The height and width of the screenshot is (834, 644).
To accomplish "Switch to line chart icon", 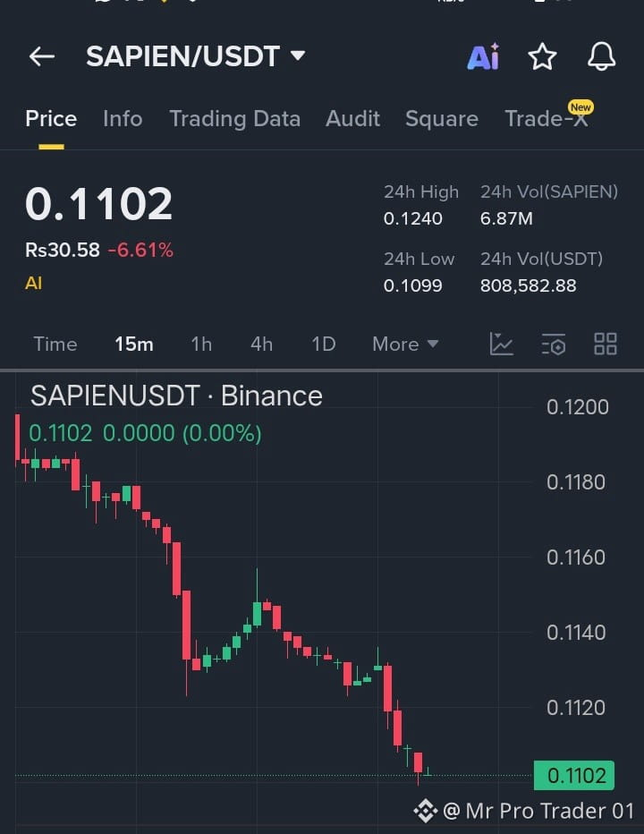I will coord(501,345).
